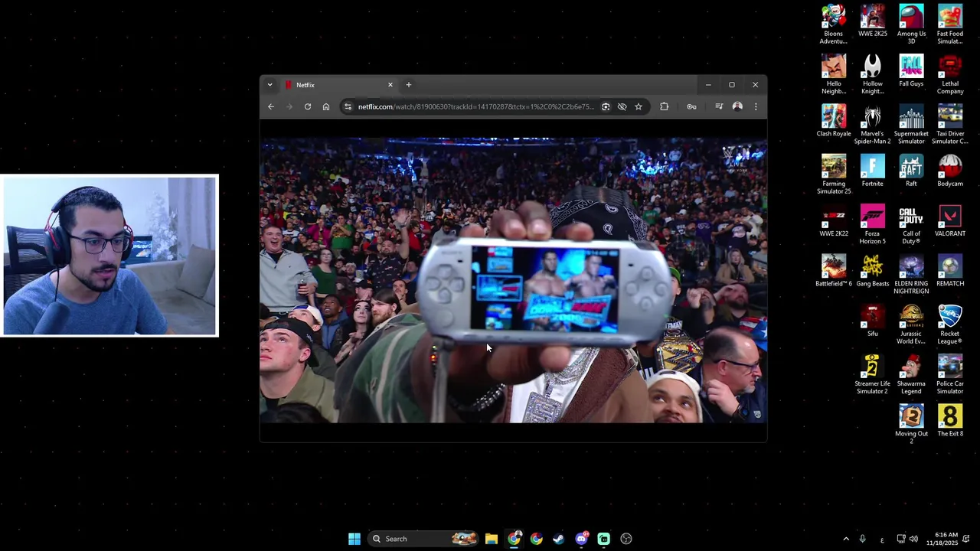The image size is (980, 551).
Task: Open the ELDEN RING NIGHTREIGN desktop shortcut
Action: [911, 275]
